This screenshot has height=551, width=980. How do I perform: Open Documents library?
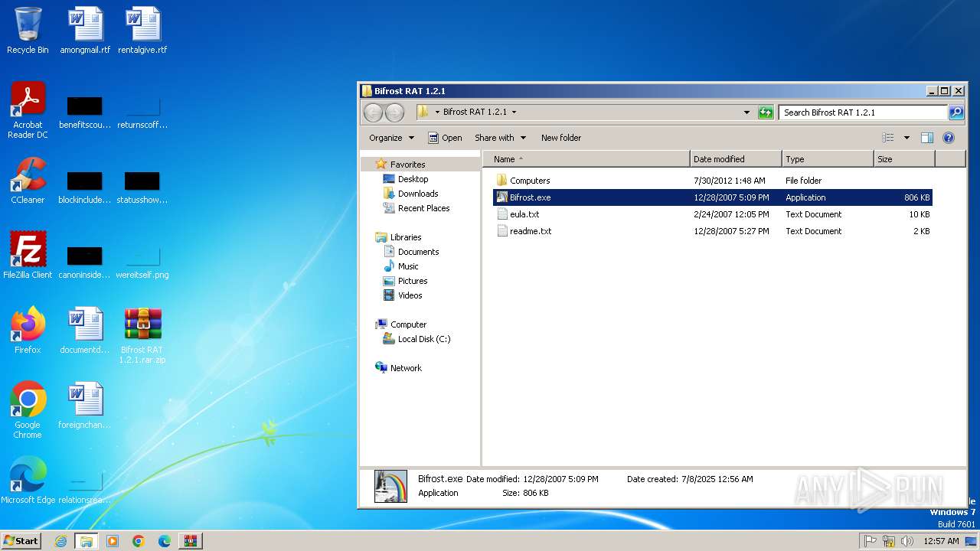click(x=410, y=252)
